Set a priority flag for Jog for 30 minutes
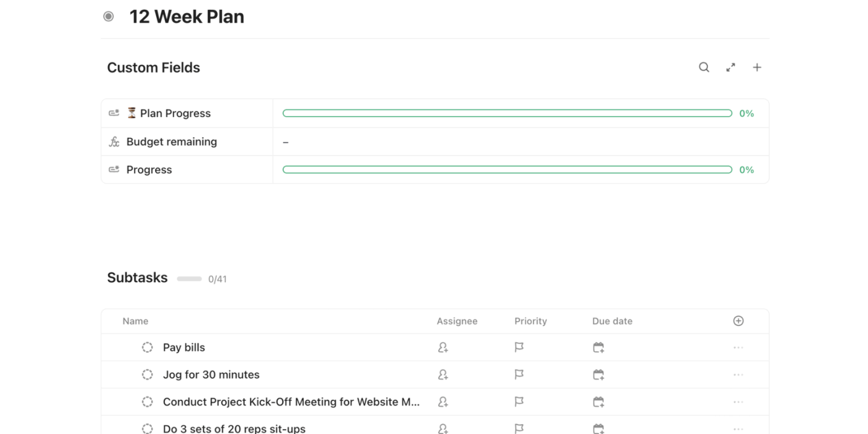The image size is (868, 434). [518, 374]
